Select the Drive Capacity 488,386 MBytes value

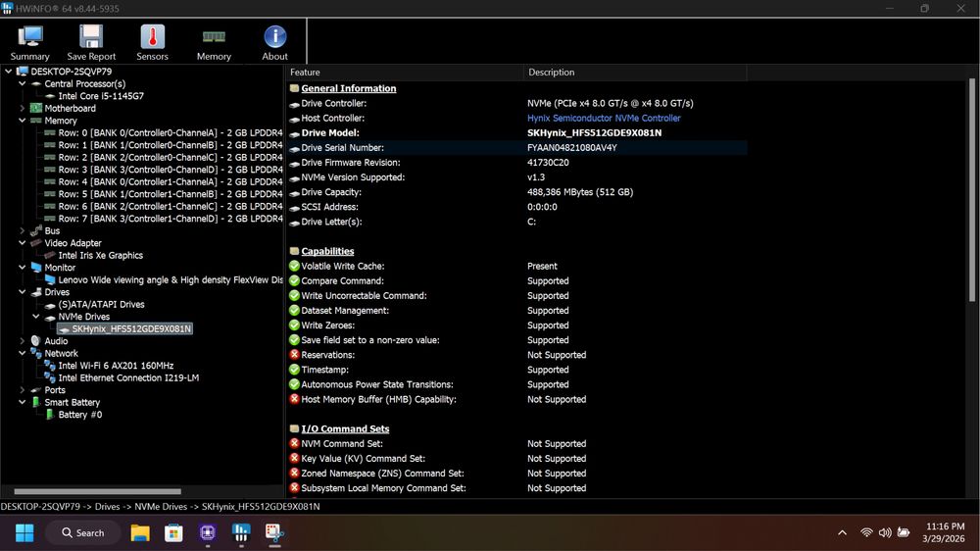pos(580,192)
